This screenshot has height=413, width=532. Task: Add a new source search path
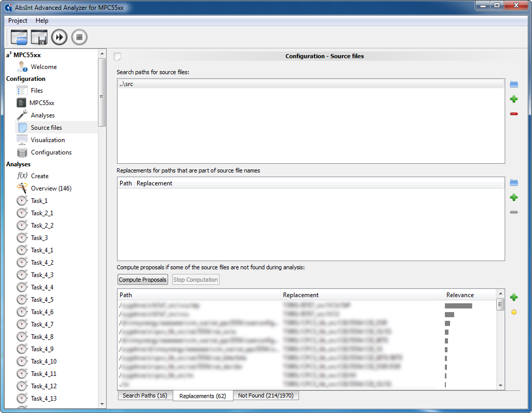pos(513,99)
